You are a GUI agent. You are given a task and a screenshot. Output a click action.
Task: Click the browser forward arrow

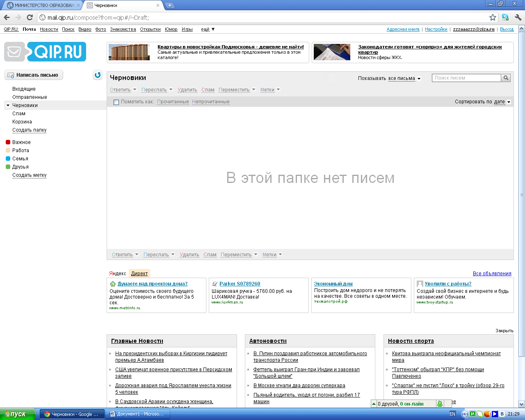18,17
